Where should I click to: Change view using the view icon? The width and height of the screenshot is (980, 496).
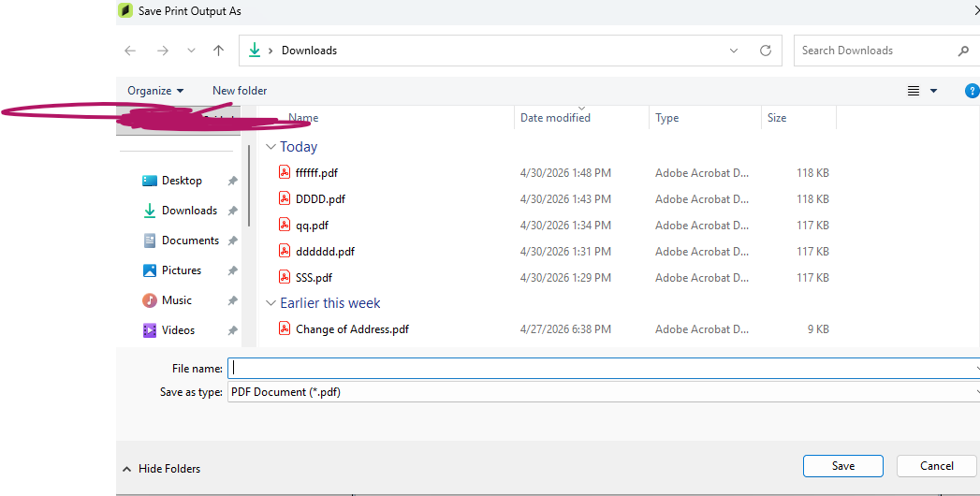[x=914, y=91]
